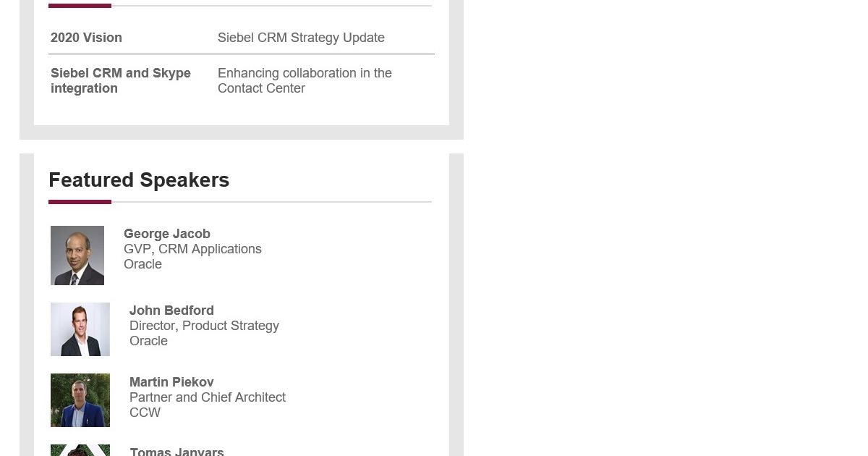This screenshot has height=456, width=868.
Task: Select the Martin Piekov speaker name
Action: pyautogui.click(x=171, y=382)
